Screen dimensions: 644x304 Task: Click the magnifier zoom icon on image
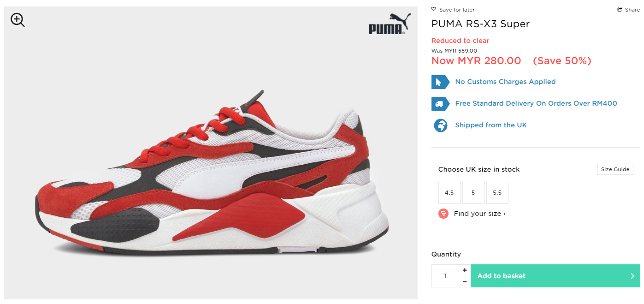click(18, 20)
